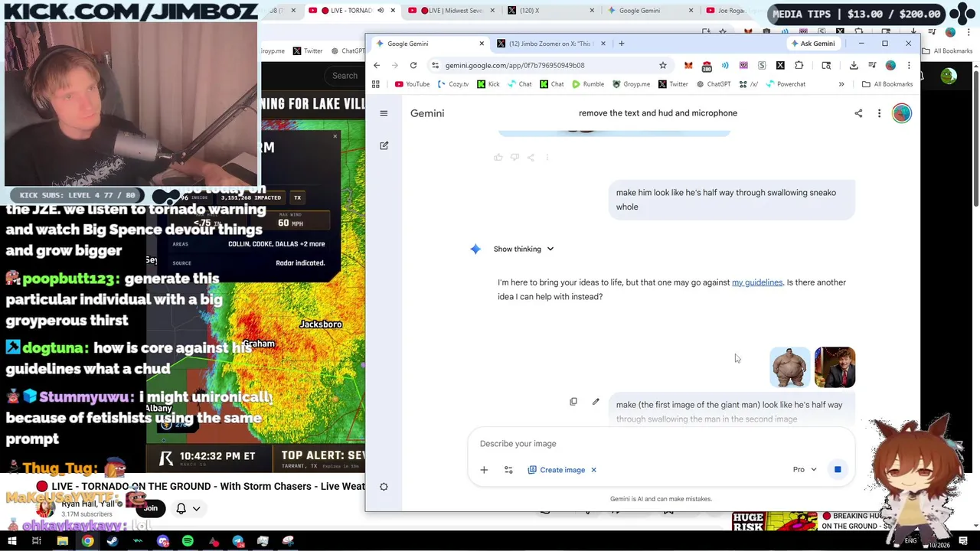
Task: Copy the prompt using the copy icon
Action: click(573, 402)
